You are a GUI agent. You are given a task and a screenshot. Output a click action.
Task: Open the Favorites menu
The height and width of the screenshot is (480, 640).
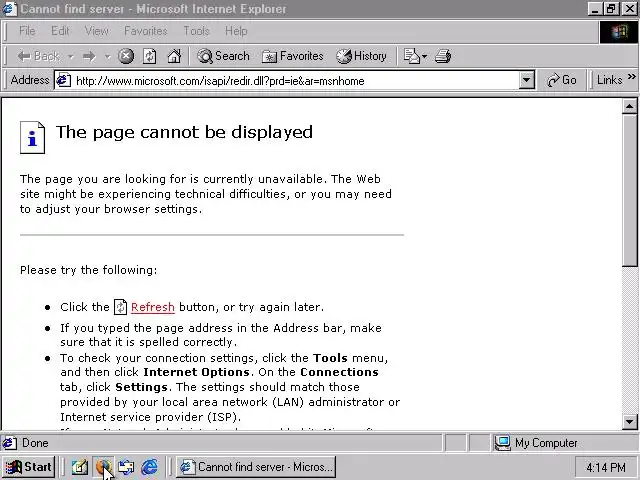pos(146,31)
